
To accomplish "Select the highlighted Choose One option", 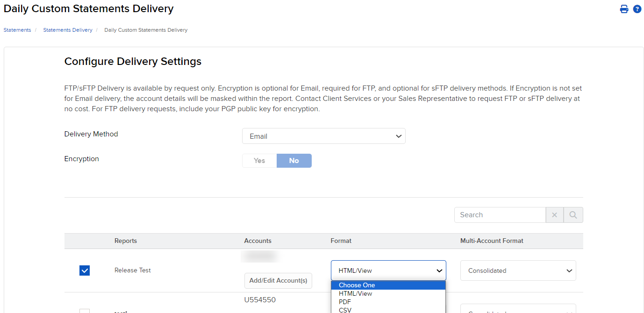I will click(357, 285).
